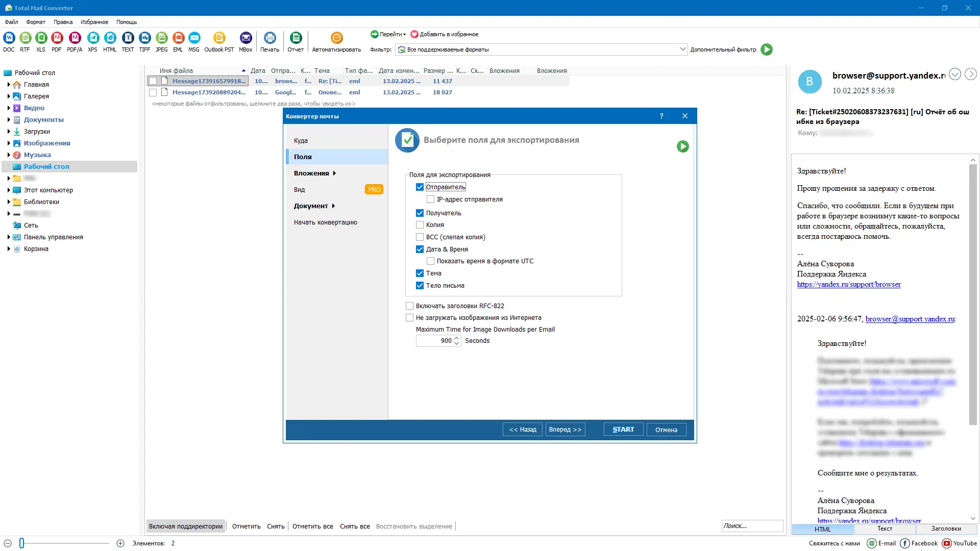Click the PDF conversion icon
The width and height of the screenshot is (980, 551).
point(57,38)
